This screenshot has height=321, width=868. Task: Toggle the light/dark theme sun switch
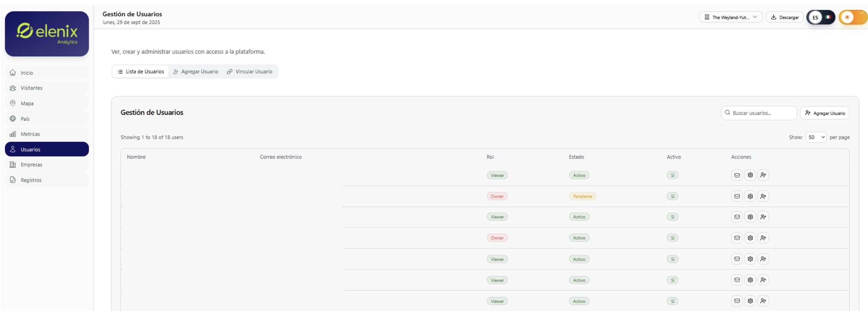coord(853,17)
